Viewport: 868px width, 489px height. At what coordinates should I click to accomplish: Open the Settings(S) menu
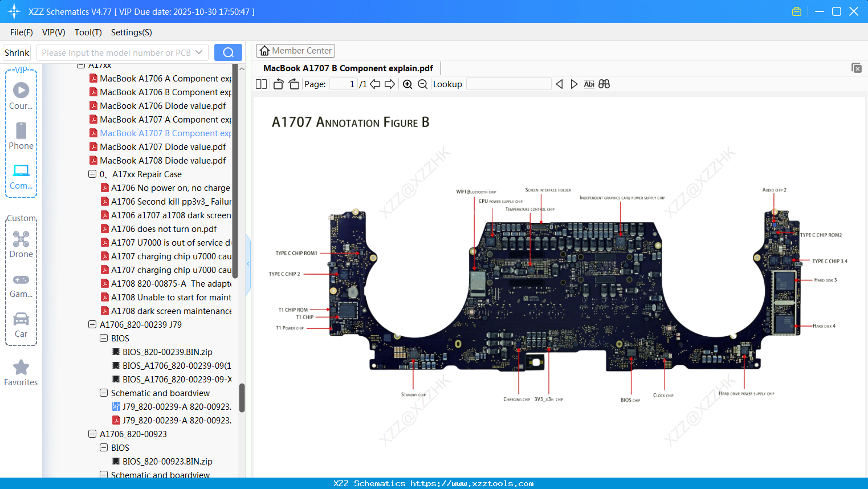[x=132, y=32]
